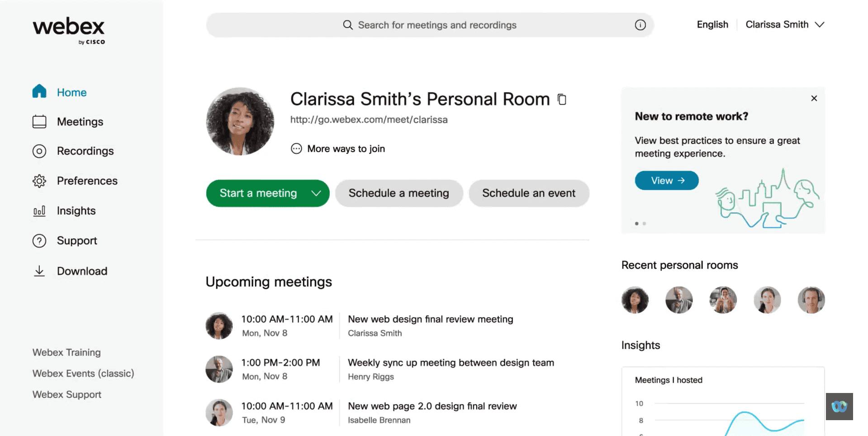Open the Meetings menu item
868x436 pixels.
(80, 122)
